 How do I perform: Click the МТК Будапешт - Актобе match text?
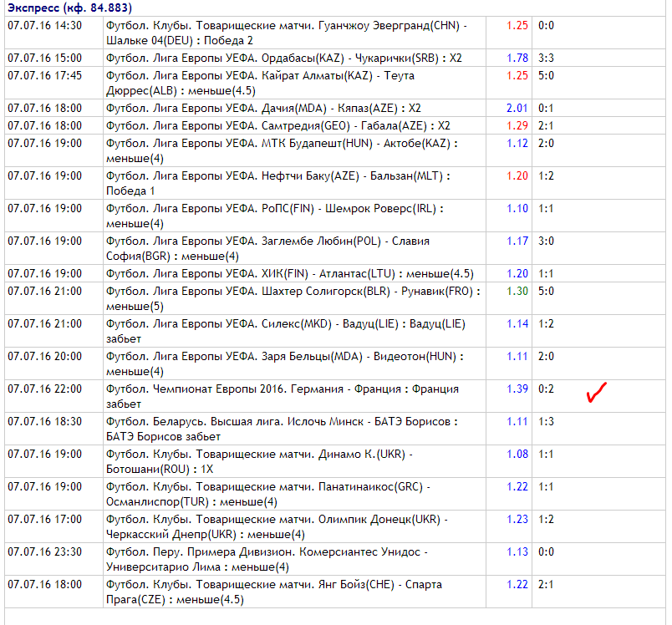[x=282, y=150]
